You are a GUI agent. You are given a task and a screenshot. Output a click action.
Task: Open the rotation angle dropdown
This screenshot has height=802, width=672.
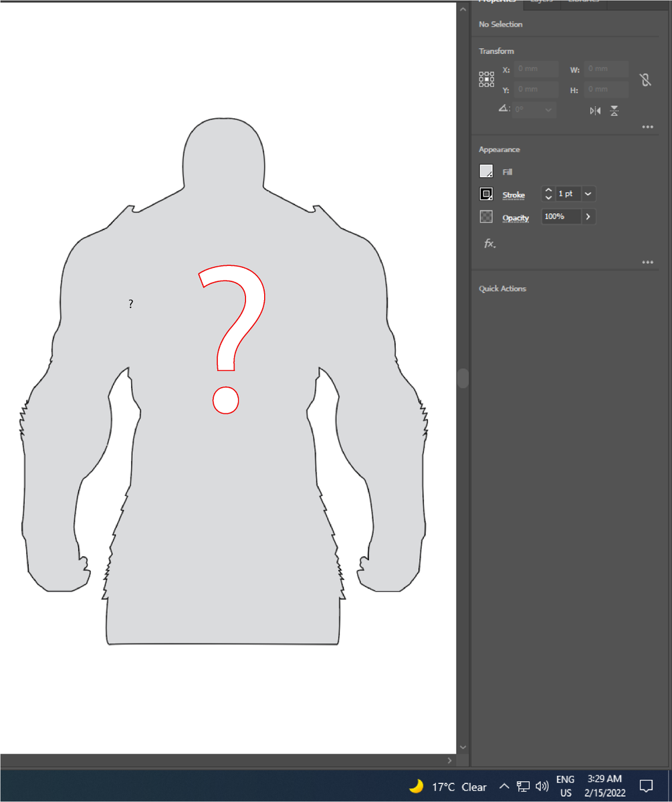549,110
